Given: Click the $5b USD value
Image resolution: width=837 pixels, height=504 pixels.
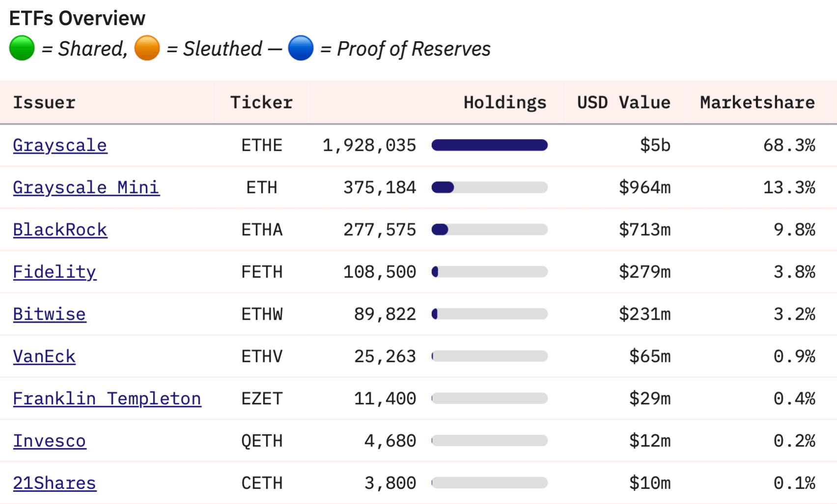Looking at the screenshot, I should [655, 145].
